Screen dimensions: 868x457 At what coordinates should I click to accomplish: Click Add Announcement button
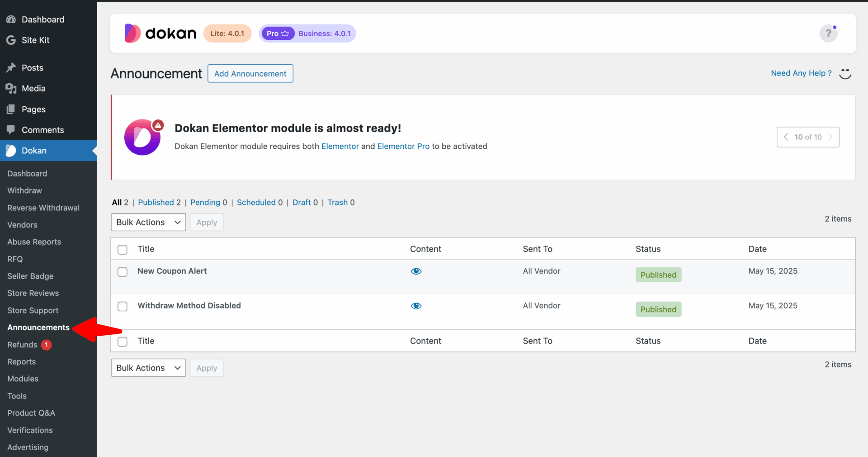tap(250, 73)
